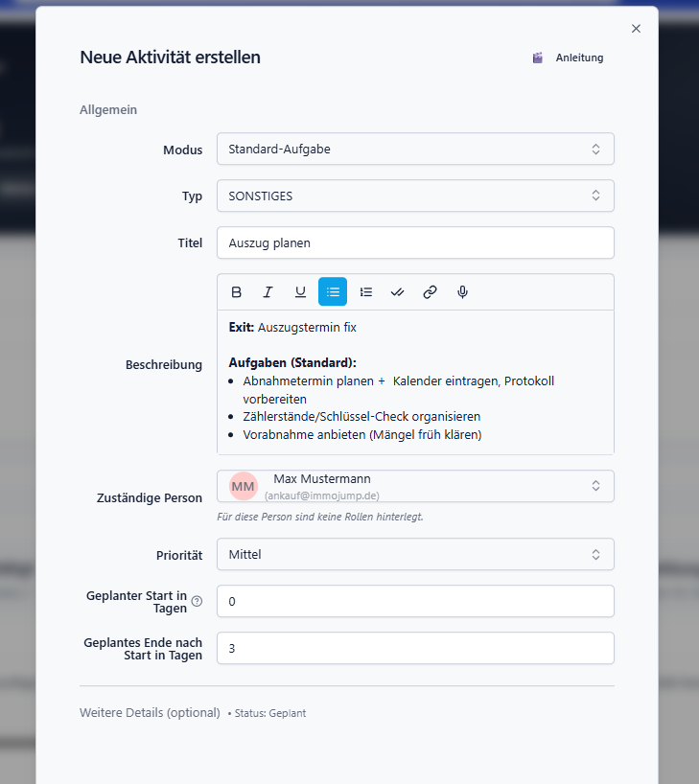Screen dimensions: 699x784
Task: Enable italic text formatting
Action: coord(268,292)
